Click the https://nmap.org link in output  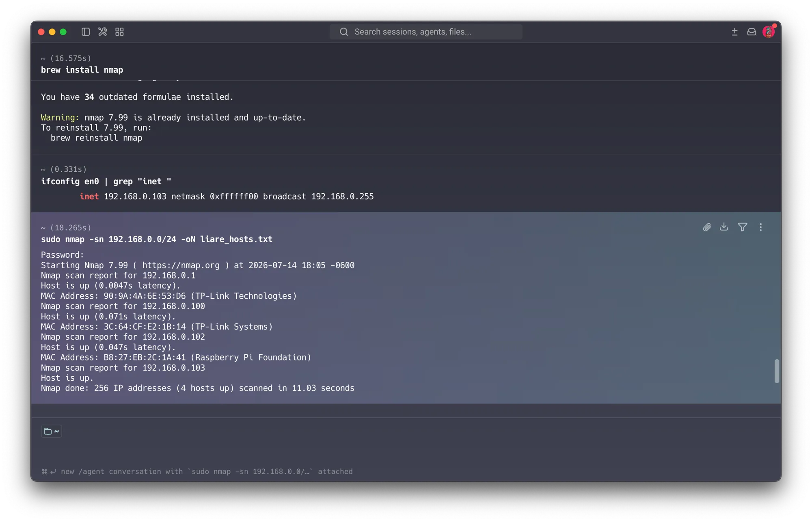(181, 265)
